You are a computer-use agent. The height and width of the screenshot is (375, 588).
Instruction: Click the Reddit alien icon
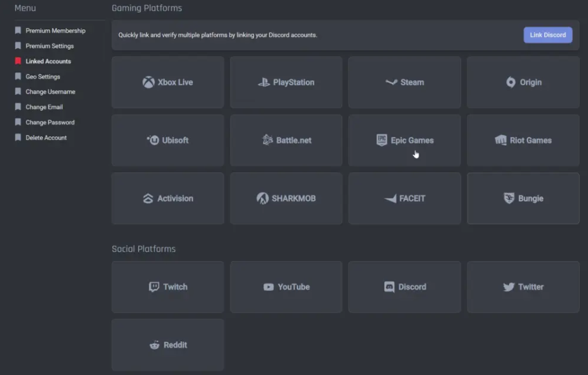pos(155,345)
